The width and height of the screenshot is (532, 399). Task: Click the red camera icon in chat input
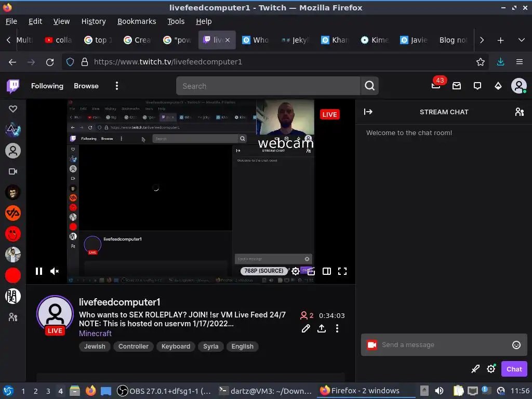tap(372, 345)
